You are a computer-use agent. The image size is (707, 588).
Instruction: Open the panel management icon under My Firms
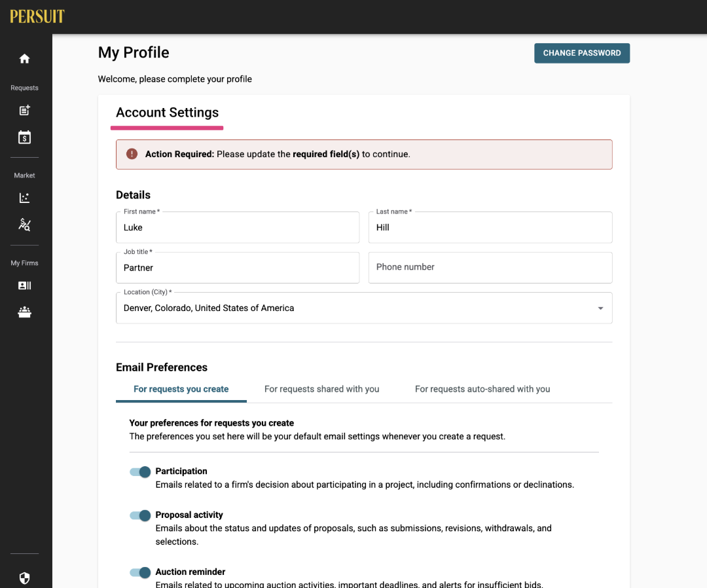pos(24,312)
